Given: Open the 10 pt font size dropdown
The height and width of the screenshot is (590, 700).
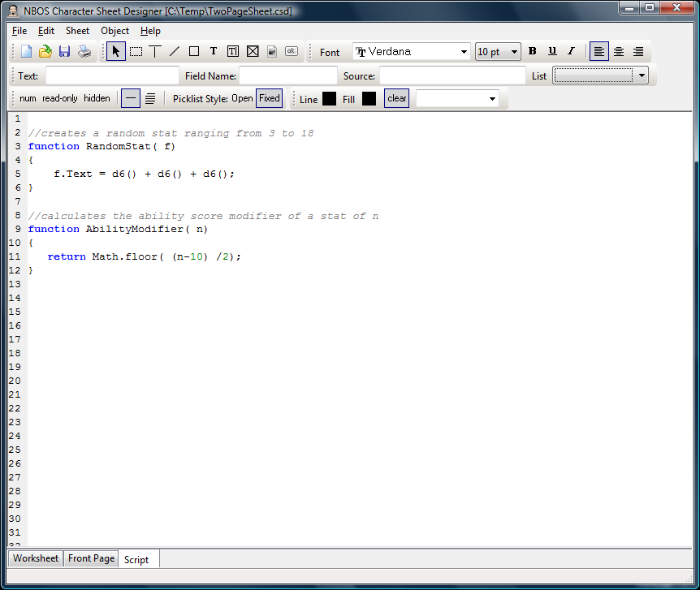Looking at the screenshot, I should pos(514,52).
